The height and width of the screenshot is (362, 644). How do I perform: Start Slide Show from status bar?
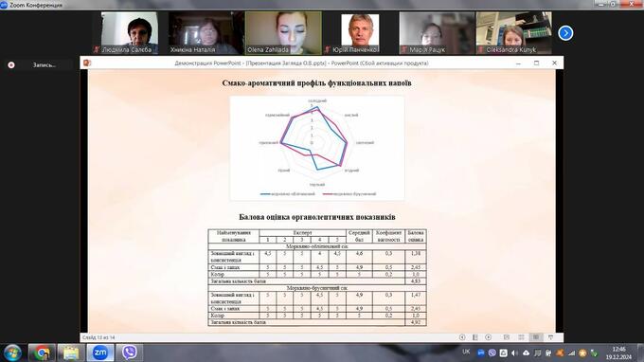pyautogui.click(x=551, y=337)
